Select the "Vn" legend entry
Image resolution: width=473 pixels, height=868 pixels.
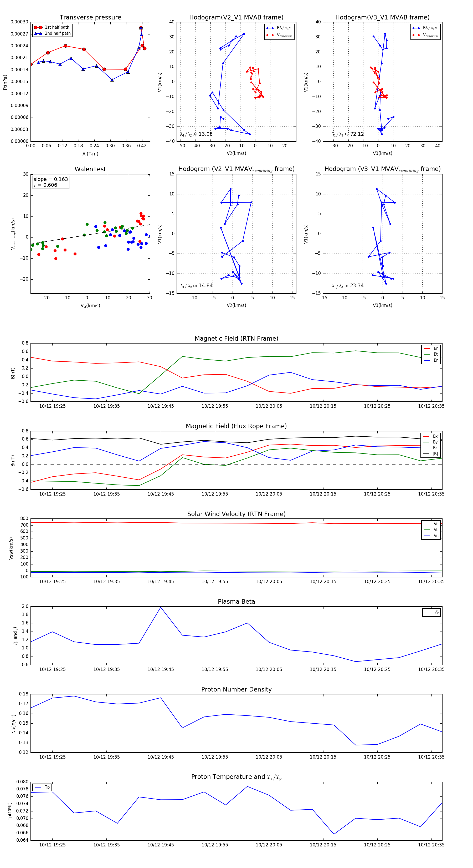pyautogui.click(x=431, y=536)
